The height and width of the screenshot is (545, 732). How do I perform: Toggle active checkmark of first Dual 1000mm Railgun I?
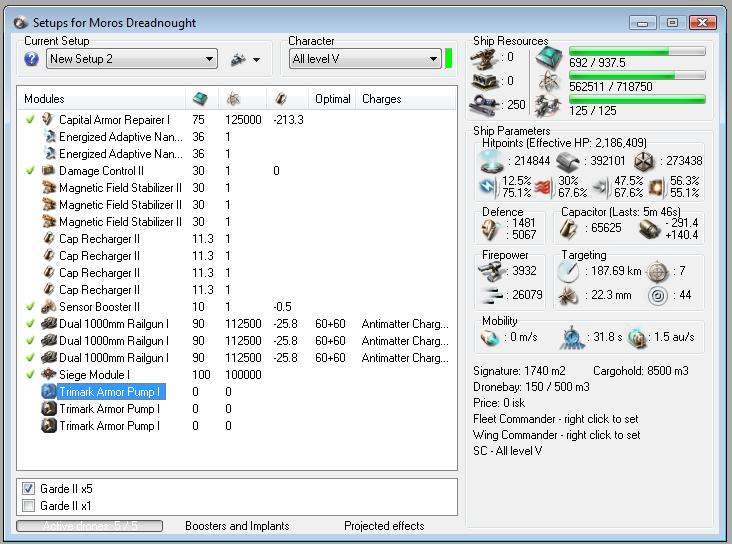30,324
